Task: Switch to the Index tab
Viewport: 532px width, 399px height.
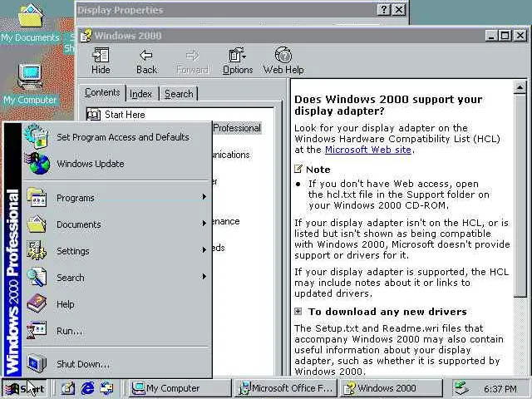Action: (x=140, y=94)
